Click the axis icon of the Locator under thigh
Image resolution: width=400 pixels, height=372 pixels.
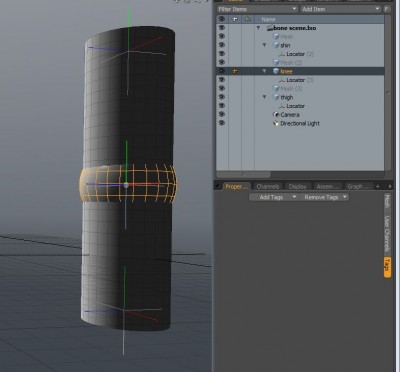pos(282,106)
